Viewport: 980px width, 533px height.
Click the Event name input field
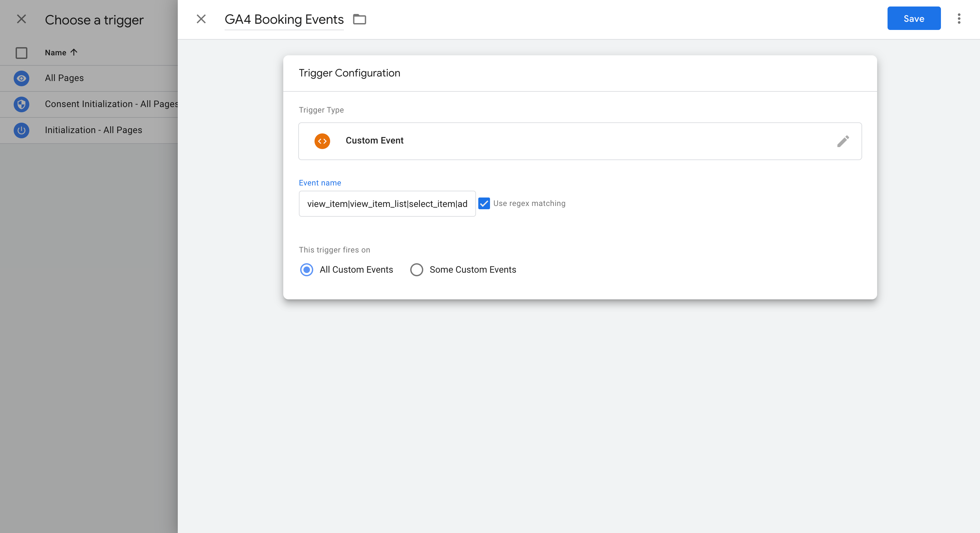click(x=387, y=204)
